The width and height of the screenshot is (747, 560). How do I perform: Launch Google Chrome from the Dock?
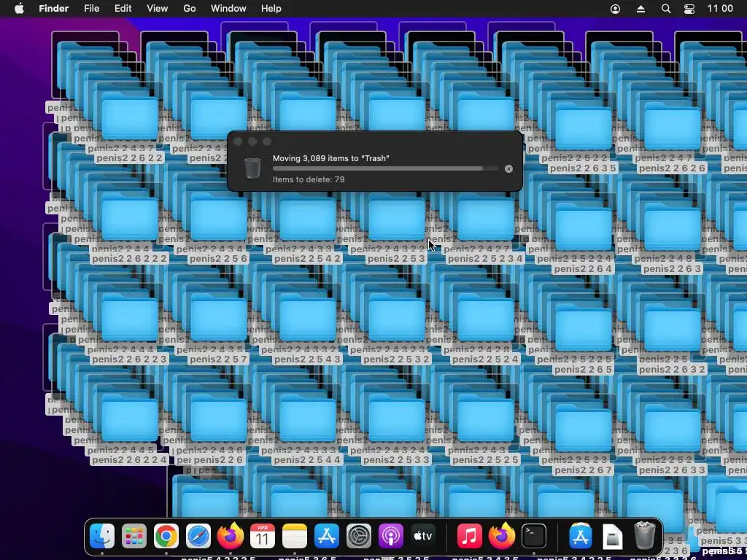166,536
